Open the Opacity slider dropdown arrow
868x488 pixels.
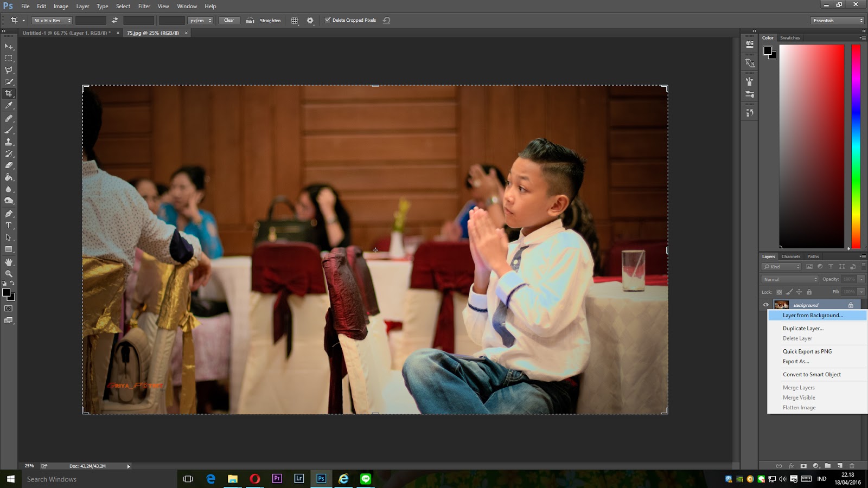[x=861, y=279]
